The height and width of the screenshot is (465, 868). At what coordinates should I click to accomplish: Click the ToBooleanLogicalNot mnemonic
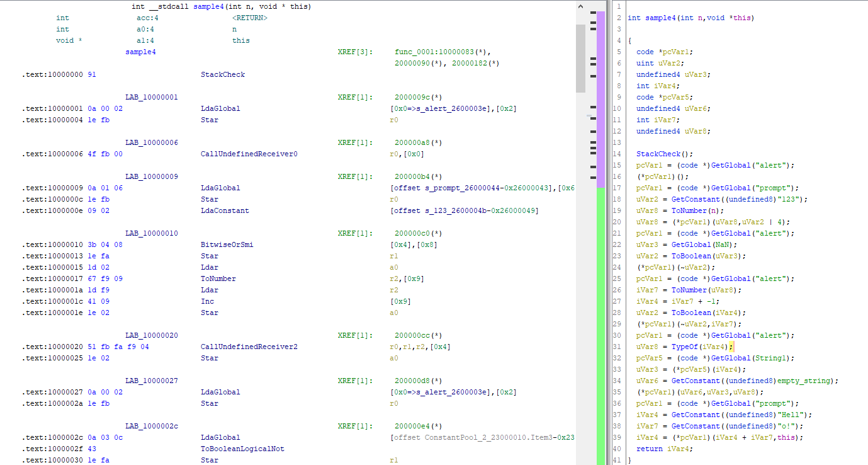coord(242,449)
